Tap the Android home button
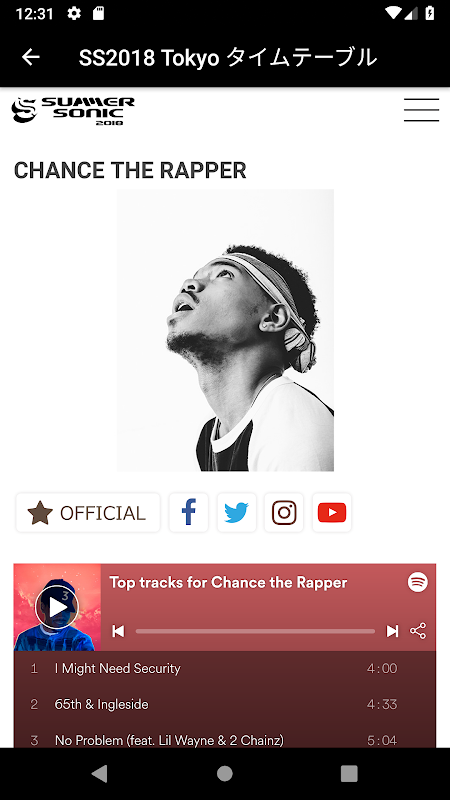450x800 pixels. 224,773
